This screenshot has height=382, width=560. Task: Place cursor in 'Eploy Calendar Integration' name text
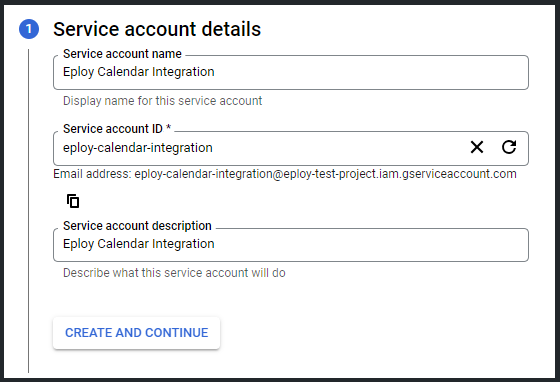click(139, 72)
